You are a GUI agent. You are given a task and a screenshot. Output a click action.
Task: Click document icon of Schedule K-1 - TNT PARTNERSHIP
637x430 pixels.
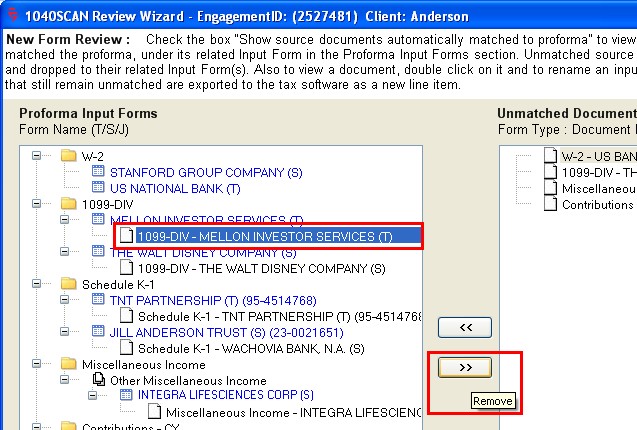pyautogui.click(x=126, y=315)
